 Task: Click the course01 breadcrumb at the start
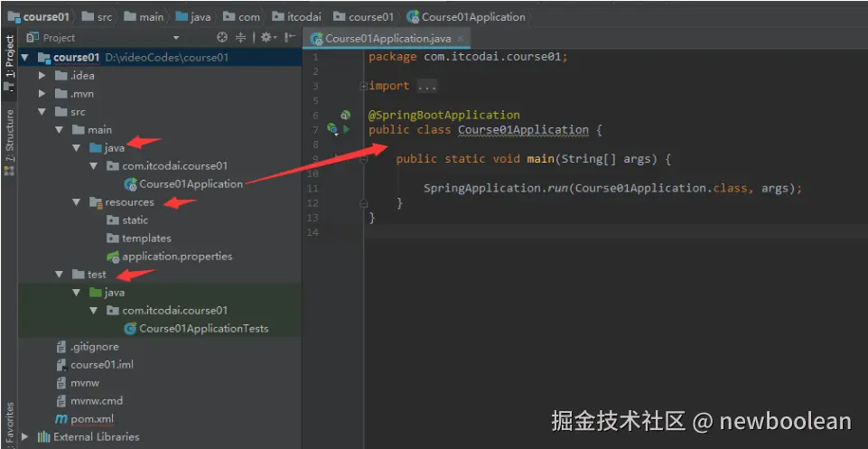click(39, 17)
